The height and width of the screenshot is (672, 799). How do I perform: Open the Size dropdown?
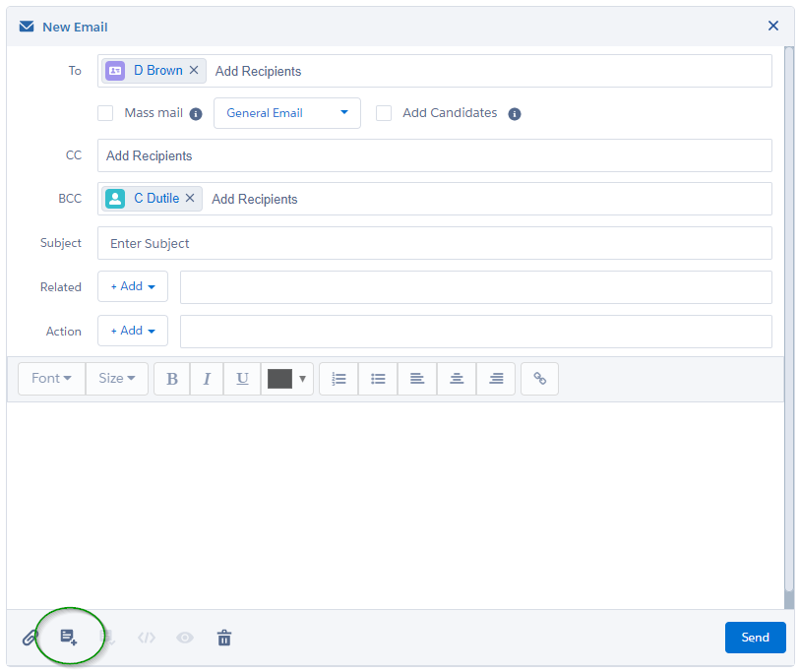click(x=116, y=378)
